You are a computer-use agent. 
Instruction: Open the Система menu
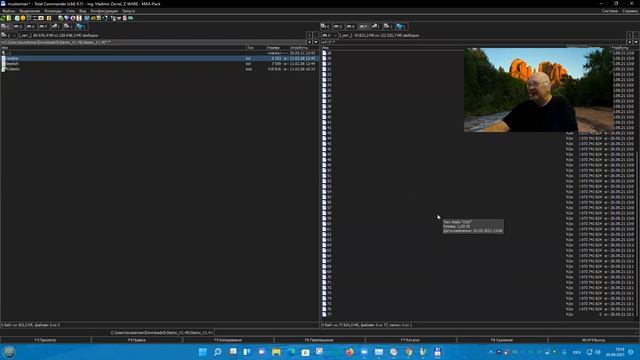609,11
